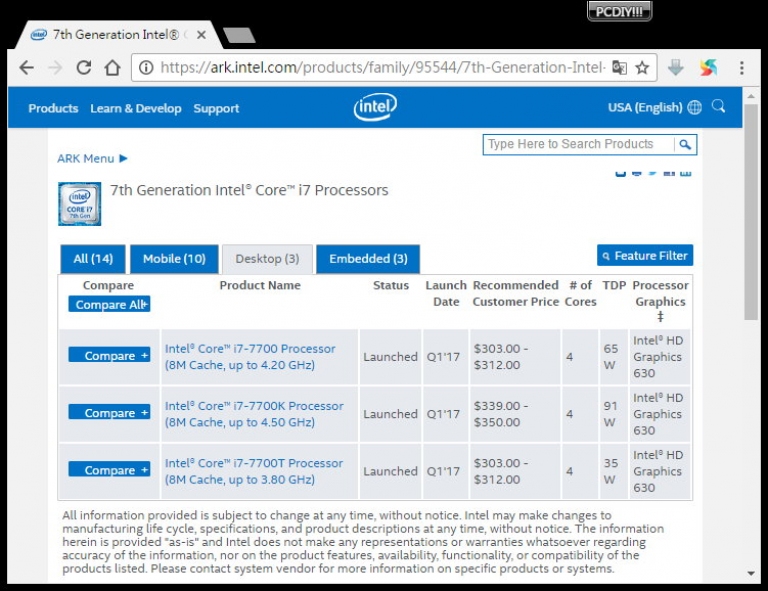Click the PCDIY!!! badge at top
Viewport: 768px width, 591px height.
pyautogui.click(x=619, y=11)
